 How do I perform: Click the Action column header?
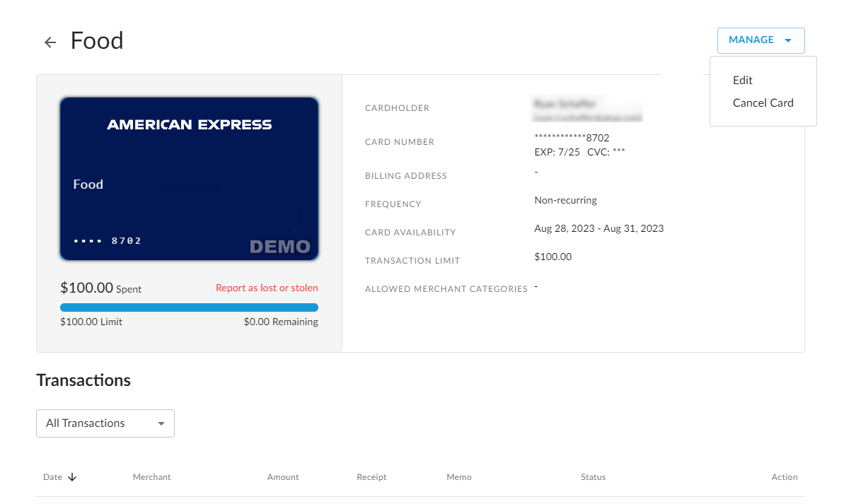[x=785, y=477]
